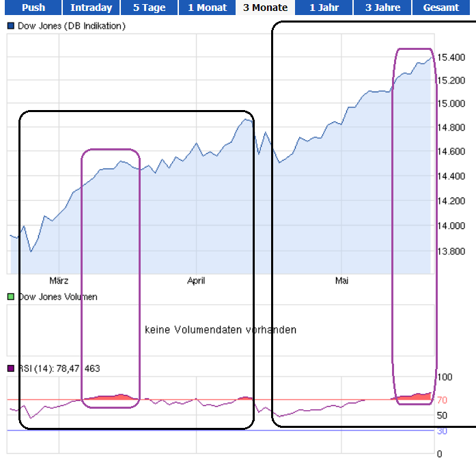Image resolution: width=476 pixels, height=460 pixels.
Task: Display the 3 Jahre chart range
Action: [382, 8]
